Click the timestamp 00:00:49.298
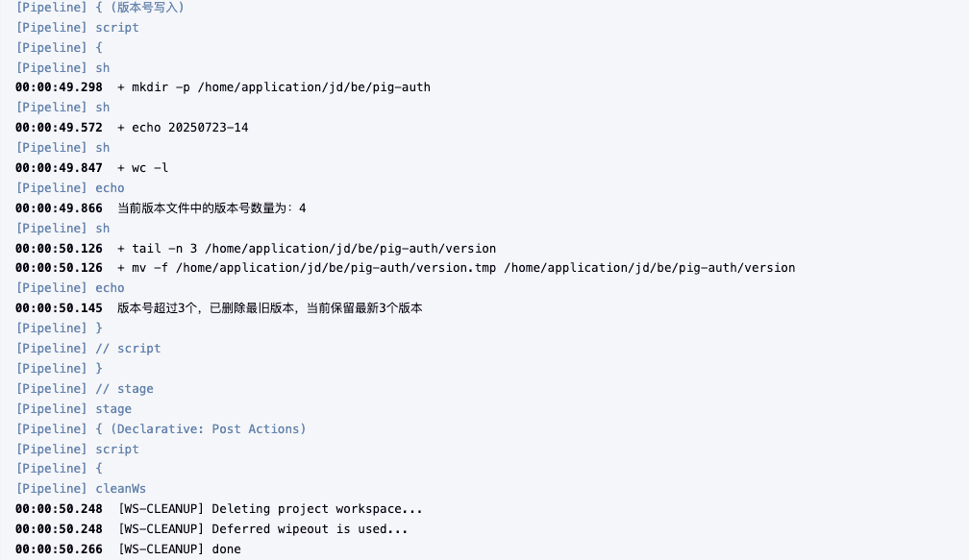969x560 pixels. pyautogui.click(x=59, y=87)
